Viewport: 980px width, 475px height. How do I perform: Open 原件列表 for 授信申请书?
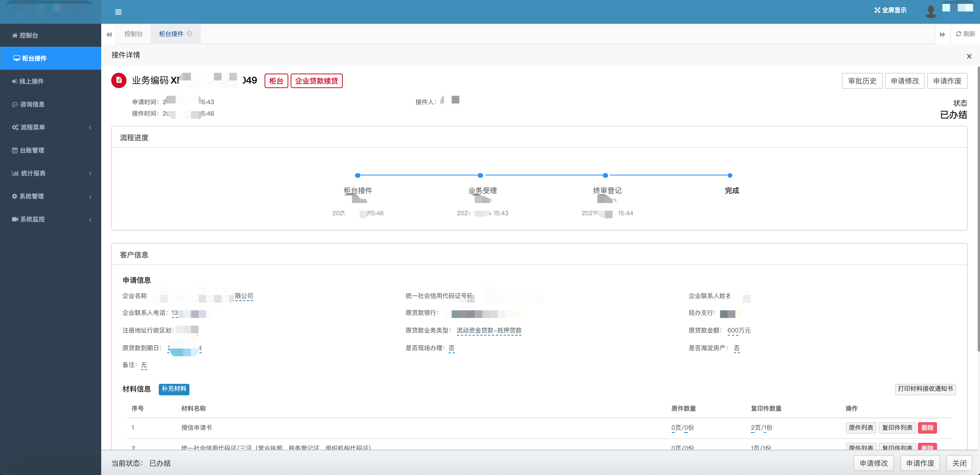pyautogui.click(x=861, y=428)
